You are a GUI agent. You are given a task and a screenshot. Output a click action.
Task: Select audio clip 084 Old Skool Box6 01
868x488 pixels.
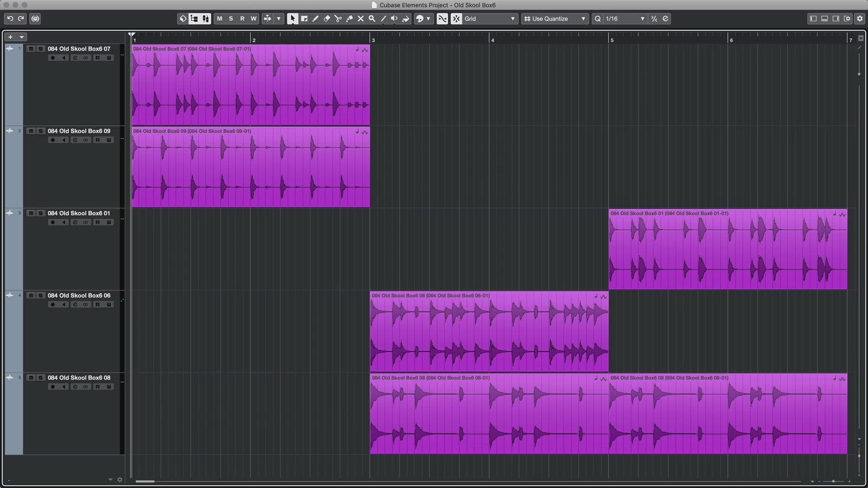[728, 249]
